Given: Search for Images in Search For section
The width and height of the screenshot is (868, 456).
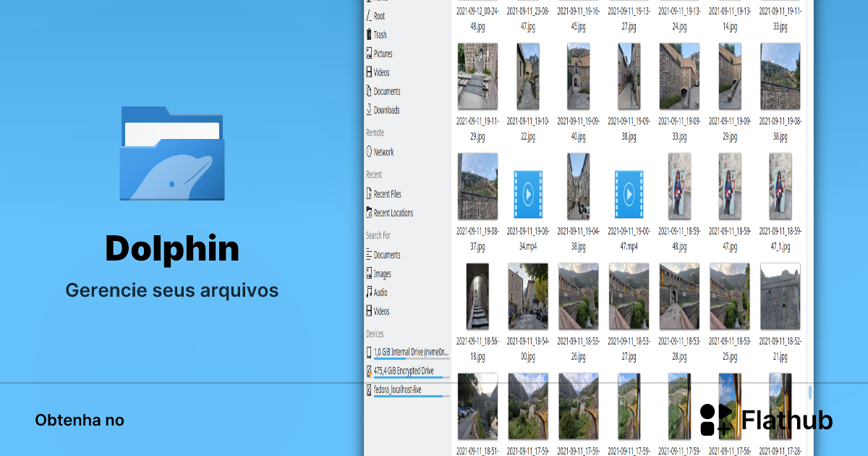Looking at the screenshot, I should click(382, 274).
